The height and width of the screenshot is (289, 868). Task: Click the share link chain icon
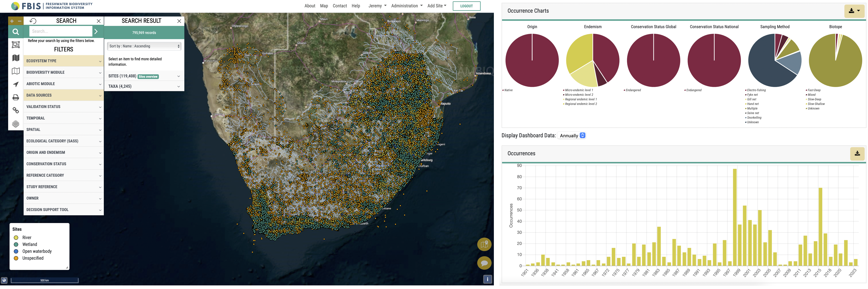click(x=16, y=110)
